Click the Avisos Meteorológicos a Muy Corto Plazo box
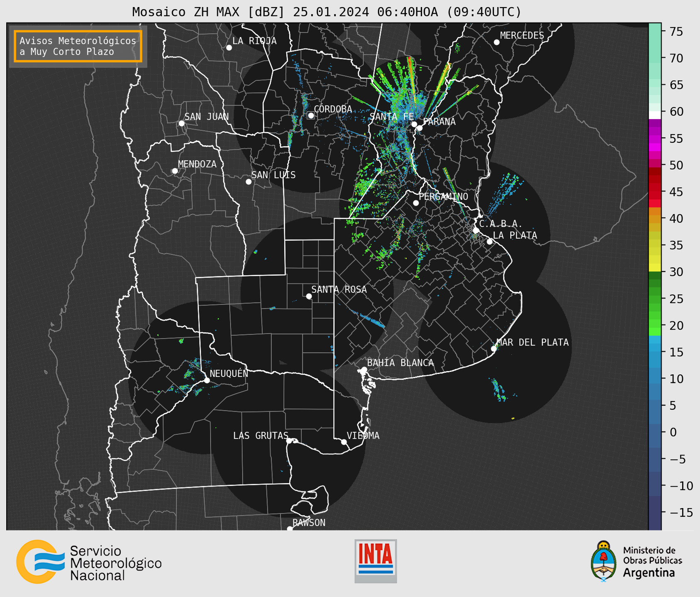 [x=78, y=46]
